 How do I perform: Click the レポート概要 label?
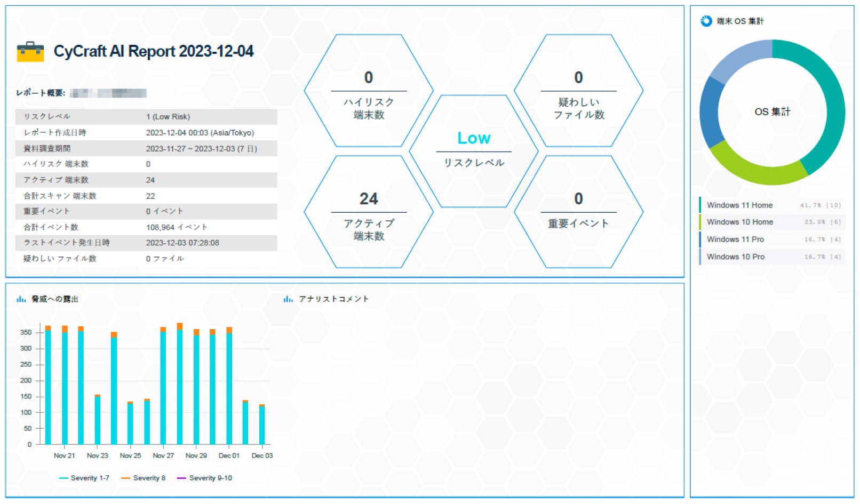(x=41, y=93)
